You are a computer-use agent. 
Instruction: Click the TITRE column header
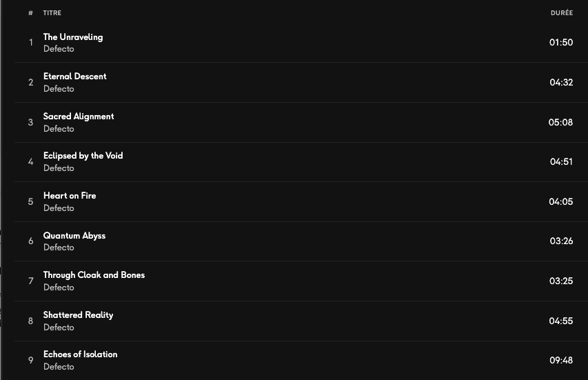point(52,13)
